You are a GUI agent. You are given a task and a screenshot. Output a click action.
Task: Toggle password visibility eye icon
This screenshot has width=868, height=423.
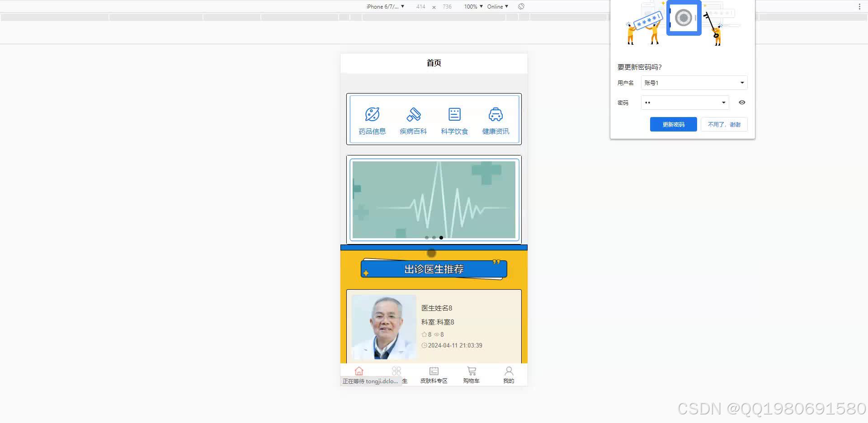point(742,103)
